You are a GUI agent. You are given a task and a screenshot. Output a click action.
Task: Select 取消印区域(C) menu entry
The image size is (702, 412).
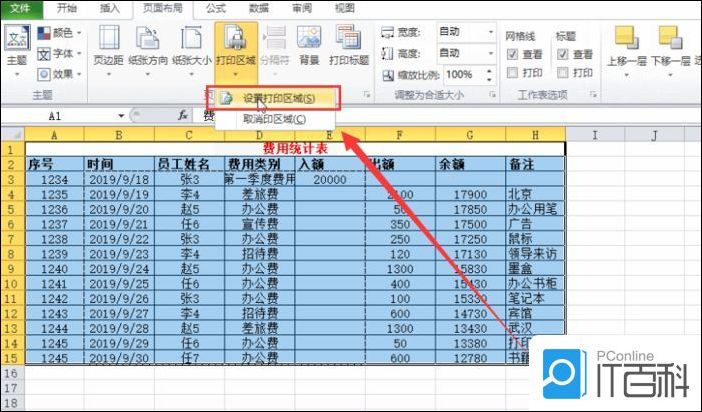tap(275, 119)
